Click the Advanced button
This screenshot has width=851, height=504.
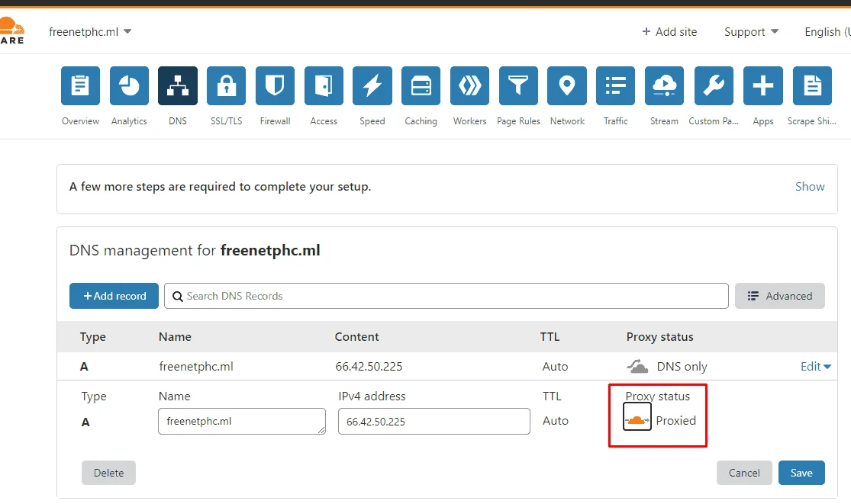coord(780,296)
